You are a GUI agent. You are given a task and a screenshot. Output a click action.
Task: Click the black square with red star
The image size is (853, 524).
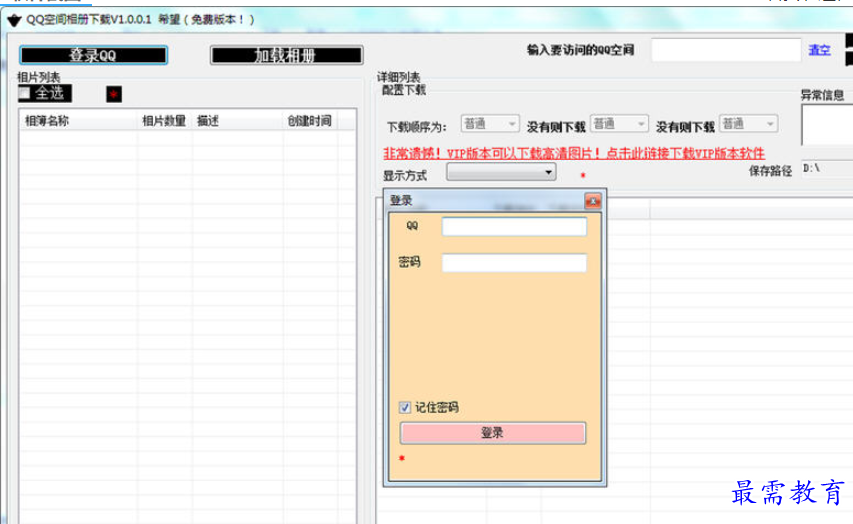tap(114, 94)
